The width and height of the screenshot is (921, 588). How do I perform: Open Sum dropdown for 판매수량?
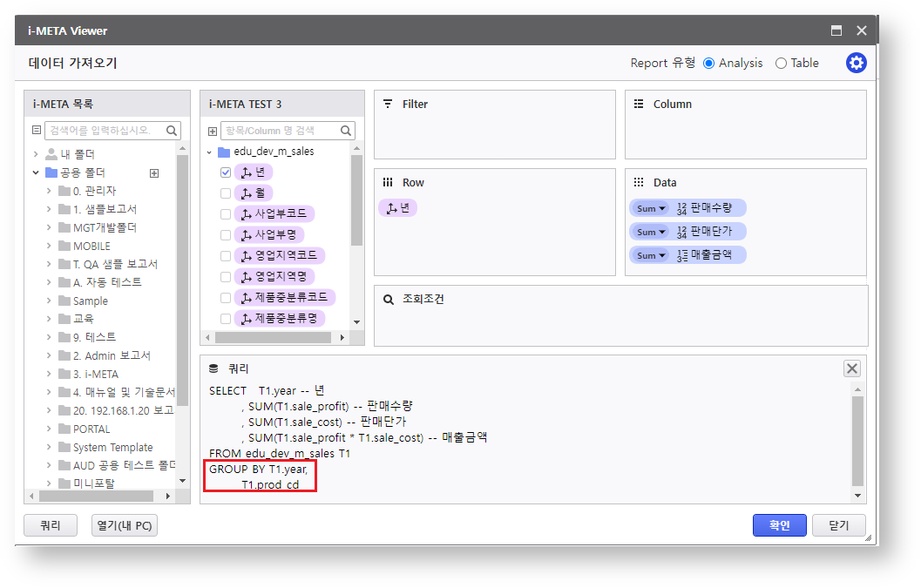[x=651, y=208]
